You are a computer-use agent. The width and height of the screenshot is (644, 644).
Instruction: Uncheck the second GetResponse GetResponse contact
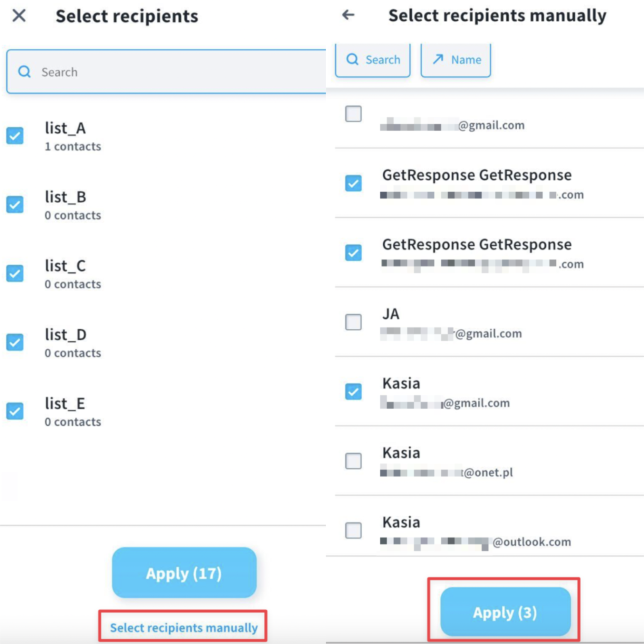point(353,253)
